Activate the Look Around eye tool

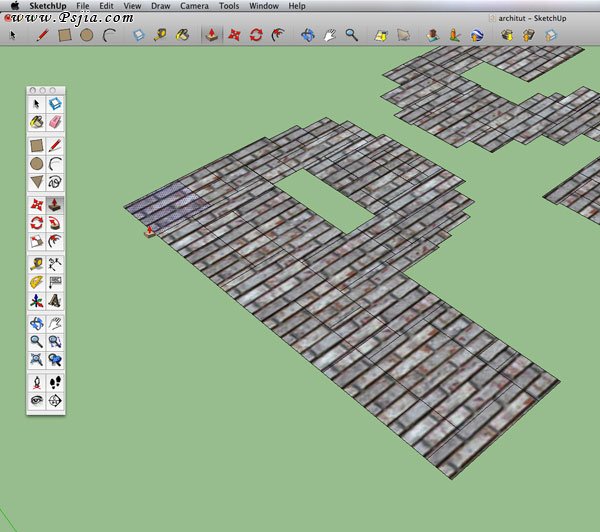(x=36, y=400)
